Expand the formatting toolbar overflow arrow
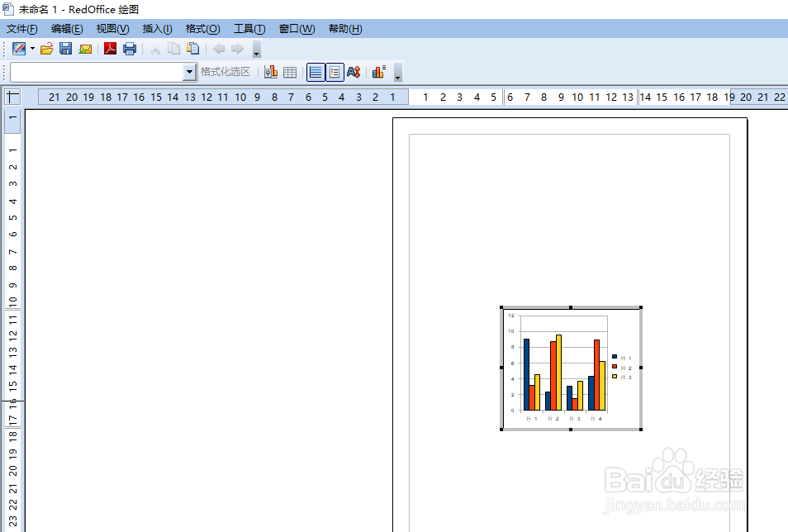 [397, 73]
